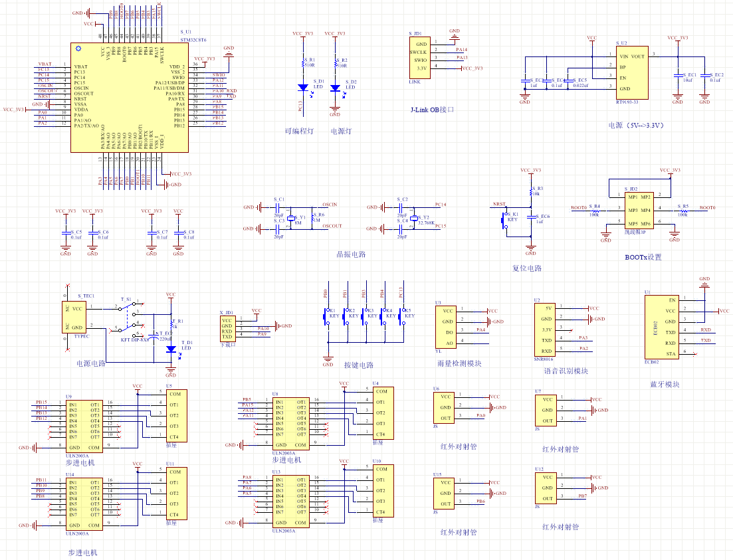733x560 pixels.
Task: Click the X_JD1 download port connector
Action: pos(228,329)
